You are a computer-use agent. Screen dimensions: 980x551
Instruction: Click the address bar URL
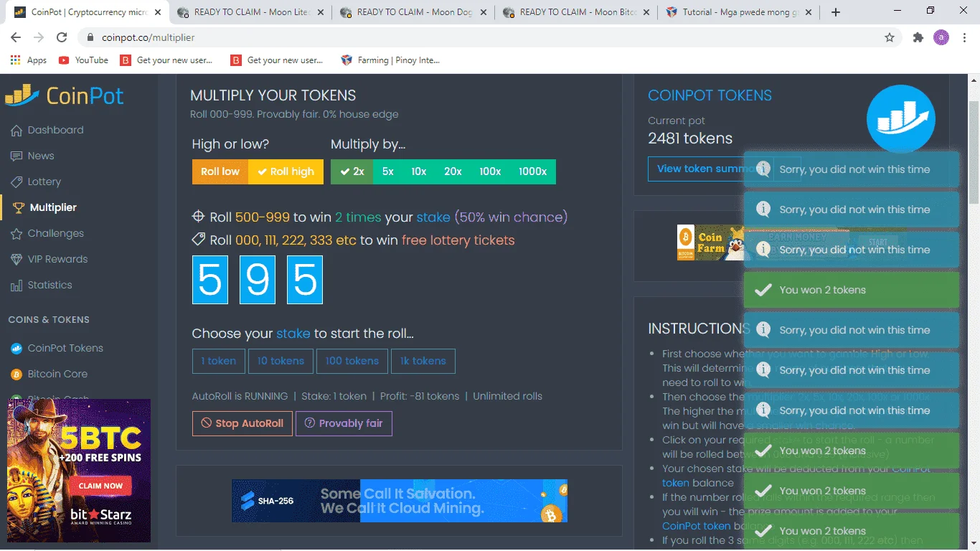click(x=149, y=37)
